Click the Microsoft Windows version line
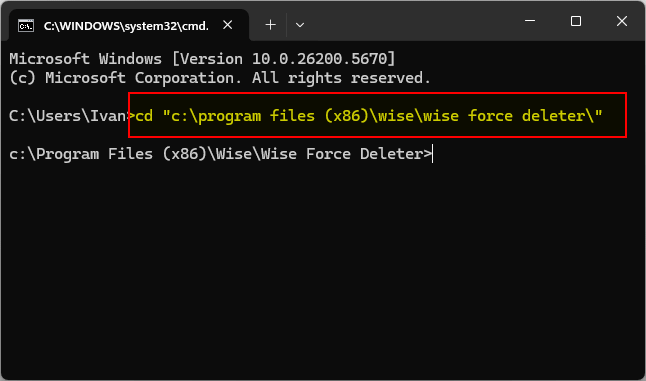The width and height of the screenshot is (646, 381). [x=202, y=59]
